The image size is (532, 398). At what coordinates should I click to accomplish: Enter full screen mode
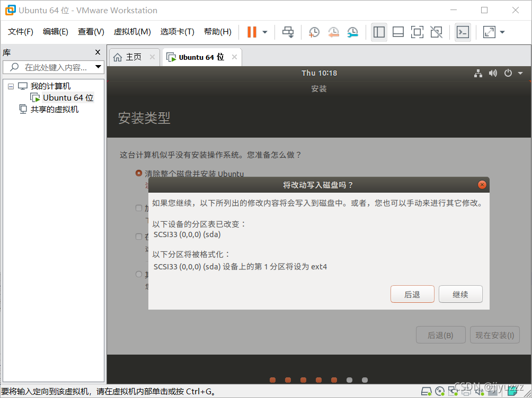pyautogui.click(x=417, y=32)
